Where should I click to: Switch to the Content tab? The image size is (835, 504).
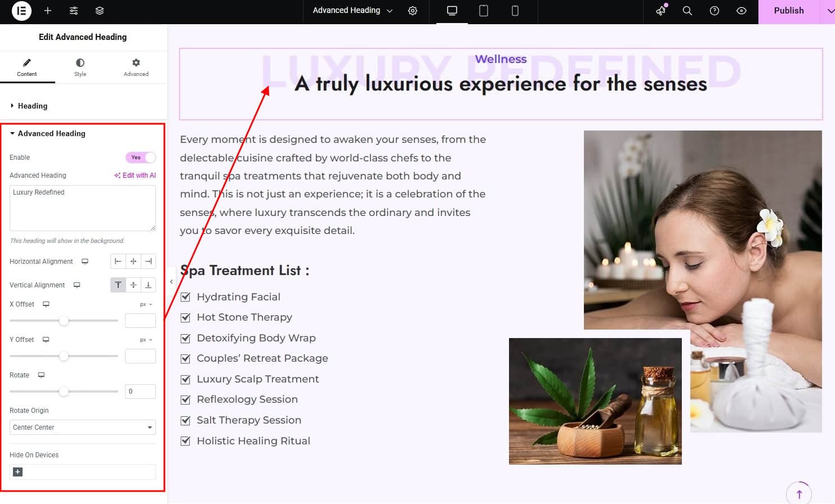[27, 67]
